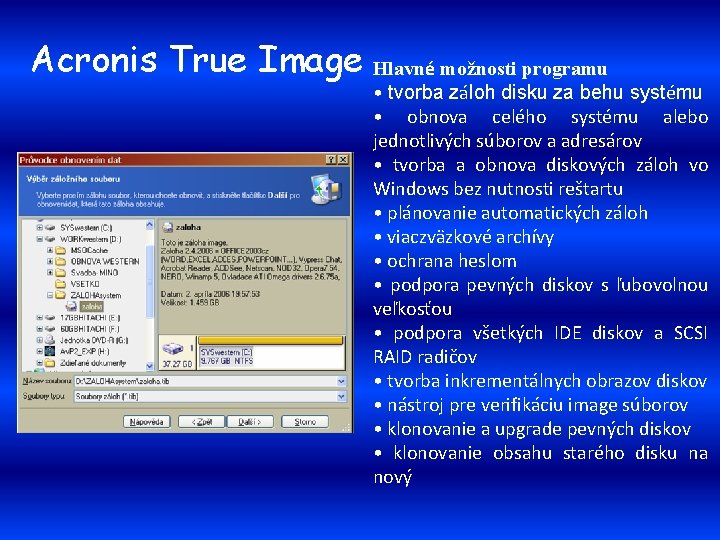Image resolution: width=720 pixels, height=540 pixels.
Task: Click the AvP2_EXP (H:) drive icon
Action: [50, 351]
